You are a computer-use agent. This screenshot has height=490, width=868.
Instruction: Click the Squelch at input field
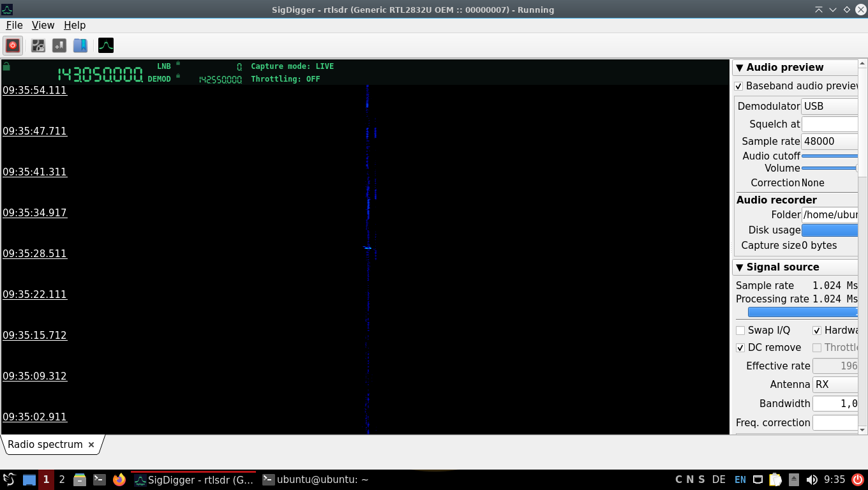830,124
